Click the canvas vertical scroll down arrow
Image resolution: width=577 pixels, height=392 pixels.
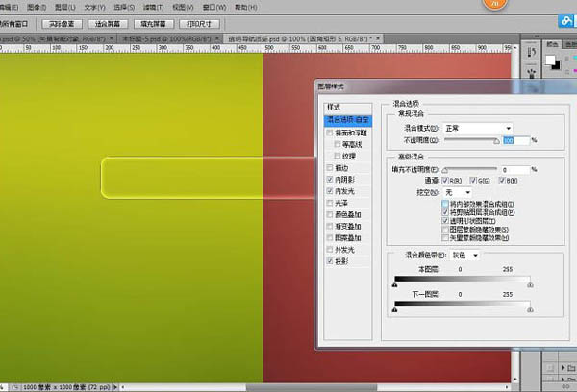[514, 379]
